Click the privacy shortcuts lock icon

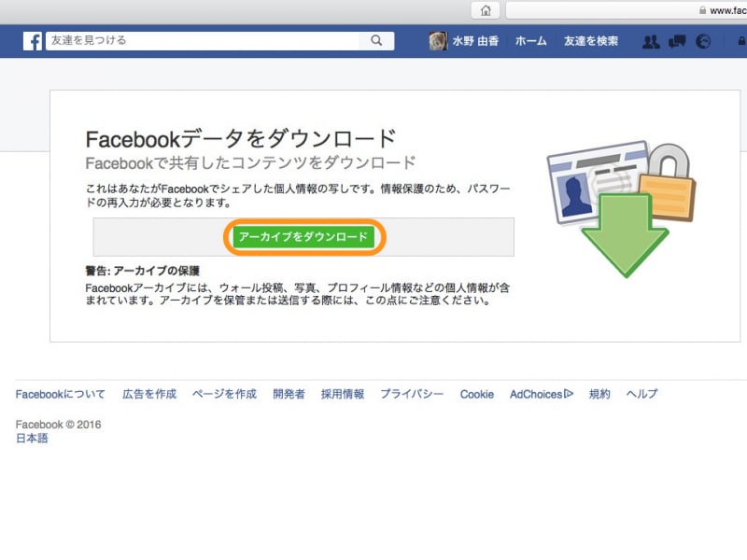(x=740, y=41)
